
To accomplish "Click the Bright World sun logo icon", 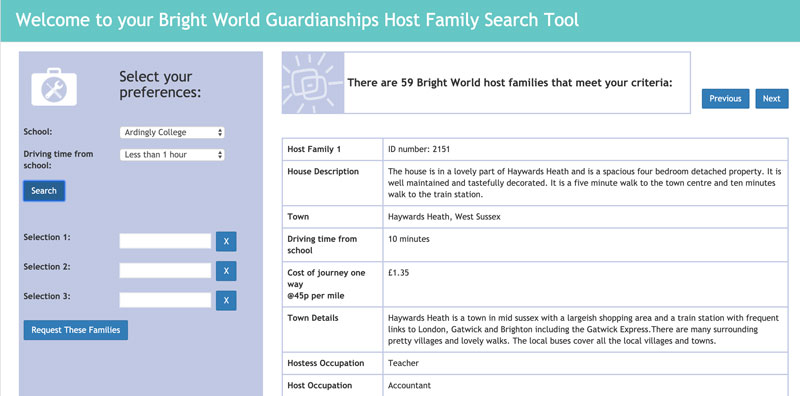I will [x=313, y=83].
